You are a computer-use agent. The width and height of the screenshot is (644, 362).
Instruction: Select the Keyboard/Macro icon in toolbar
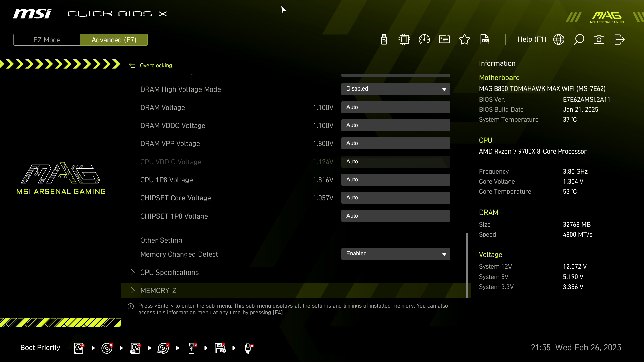[444, 39]
